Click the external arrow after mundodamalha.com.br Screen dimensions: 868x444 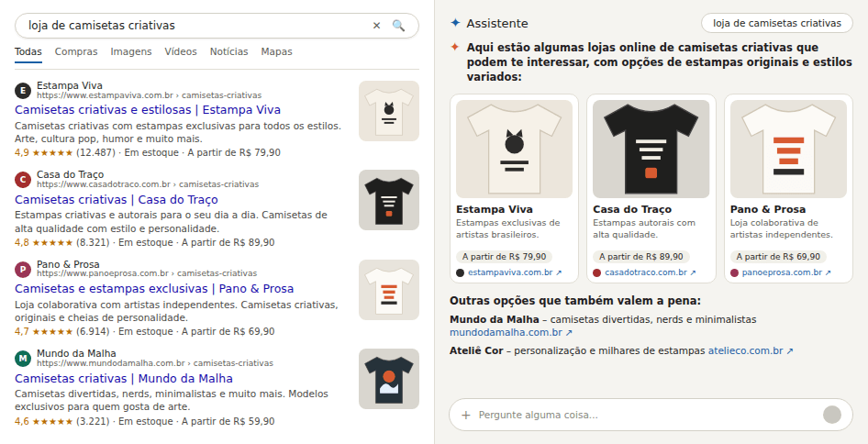[x=569, y=333]
